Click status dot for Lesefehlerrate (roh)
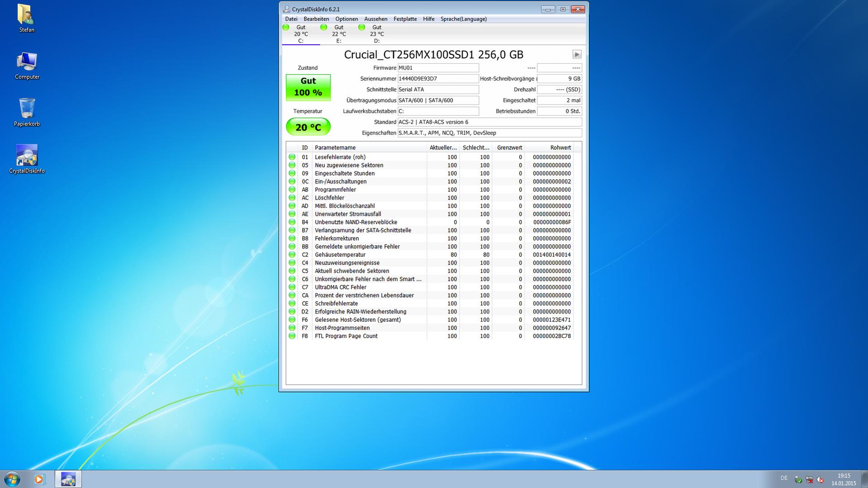This screenshot has height=488, width=868. 292,157
